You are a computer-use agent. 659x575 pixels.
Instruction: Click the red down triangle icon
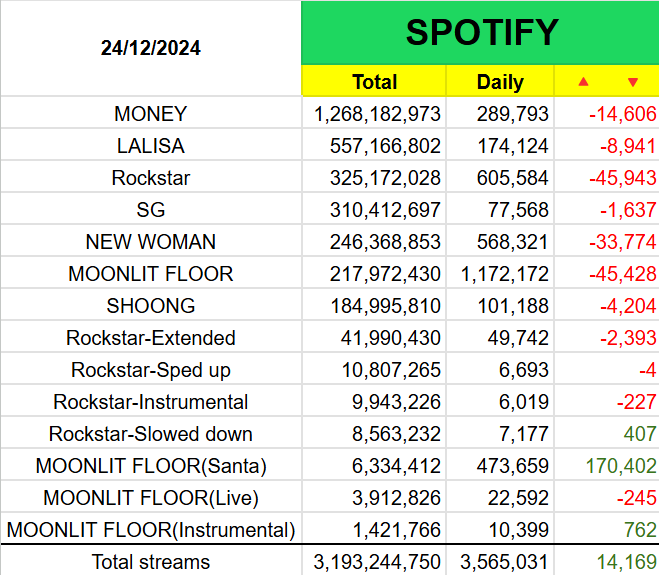633,82
